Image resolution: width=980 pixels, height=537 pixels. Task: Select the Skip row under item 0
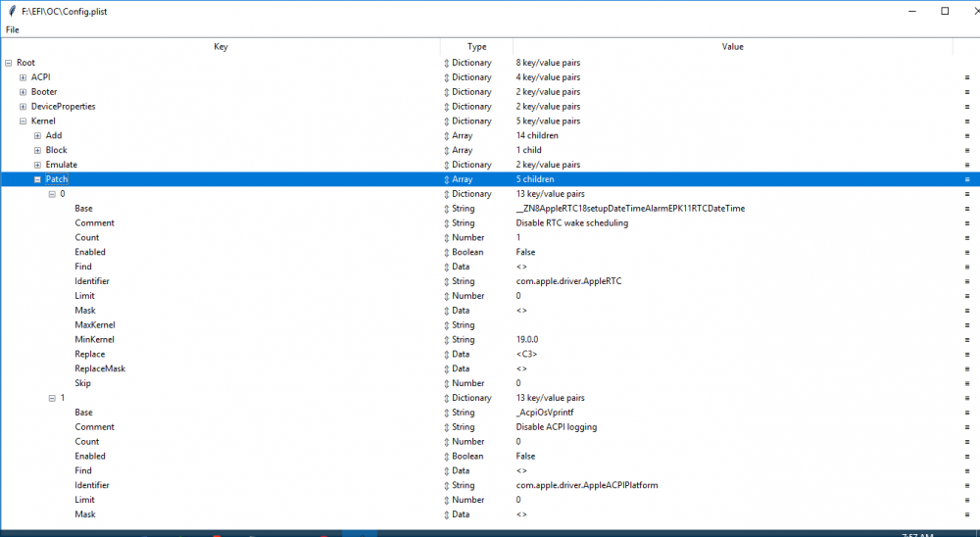pos(490,383)
